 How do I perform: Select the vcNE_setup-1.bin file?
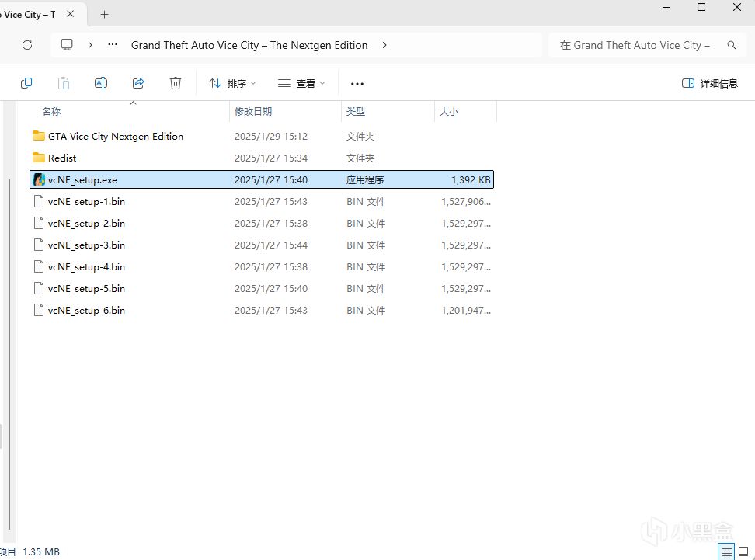[262, 201]
